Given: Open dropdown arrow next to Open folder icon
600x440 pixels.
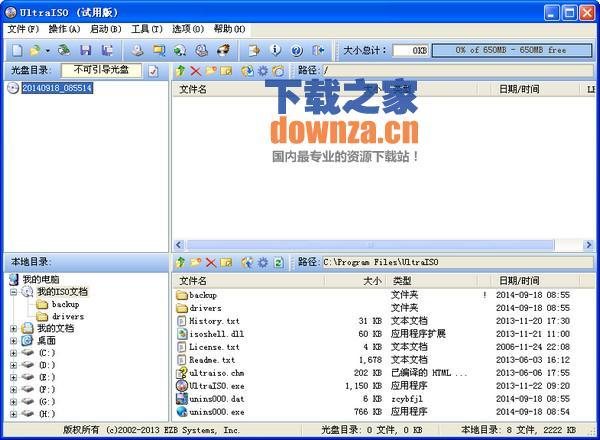Looking at the screenshot, I should (47, 50).
